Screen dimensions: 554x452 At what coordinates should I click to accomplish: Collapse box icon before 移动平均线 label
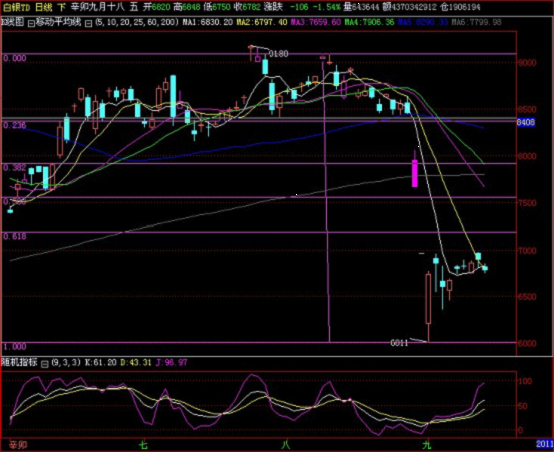[31, 23]
